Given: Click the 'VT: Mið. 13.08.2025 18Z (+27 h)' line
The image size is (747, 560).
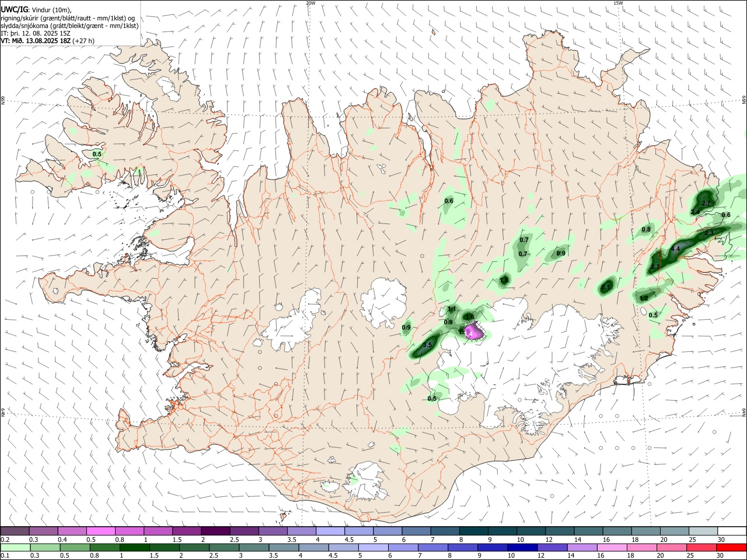Looking at the screenshot, I should 47,41.
